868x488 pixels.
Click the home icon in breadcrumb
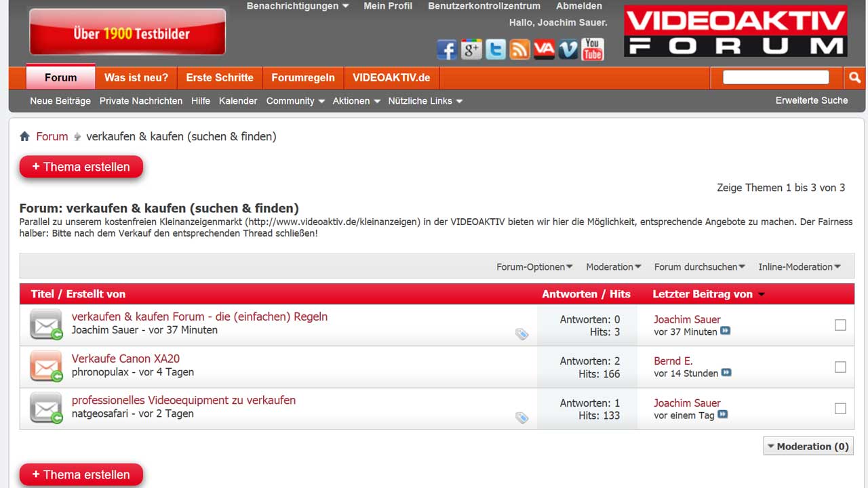click(x=25, y=137)
